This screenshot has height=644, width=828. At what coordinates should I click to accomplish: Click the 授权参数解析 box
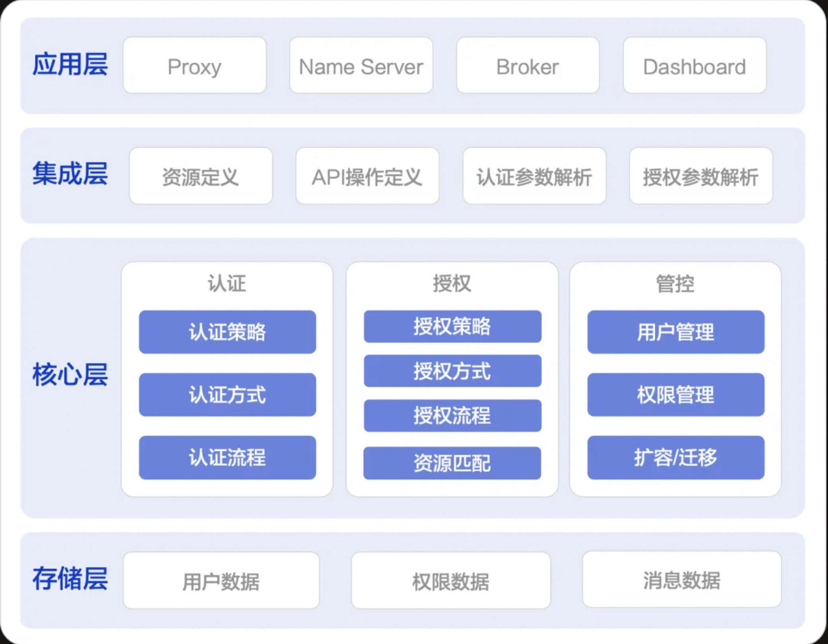(x=701, y=176)
